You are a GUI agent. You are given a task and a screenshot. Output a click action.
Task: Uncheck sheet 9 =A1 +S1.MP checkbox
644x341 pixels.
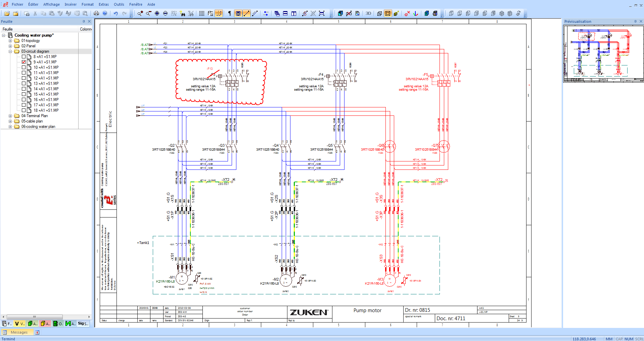tap(24, 62)
